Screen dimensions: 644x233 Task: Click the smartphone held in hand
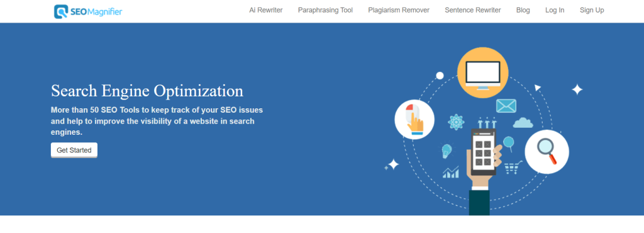tap(483, 152)
